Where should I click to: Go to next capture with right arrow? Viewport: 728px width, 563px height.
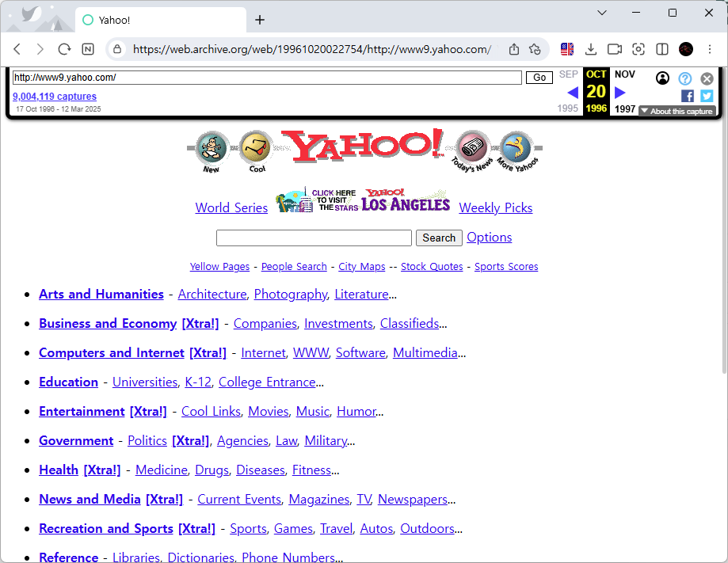click(619, 93)
